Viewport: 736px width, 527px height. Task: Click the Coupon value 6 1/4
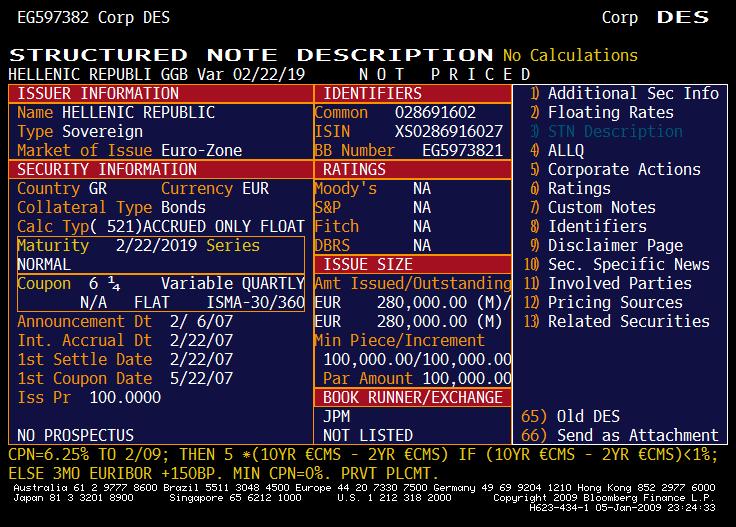click(105, 283)
